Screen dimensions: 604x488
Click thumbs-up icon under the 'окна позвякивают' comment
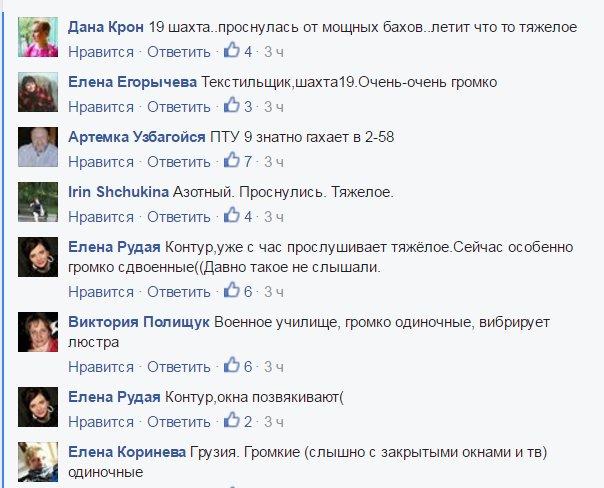[x=232, y=421]
